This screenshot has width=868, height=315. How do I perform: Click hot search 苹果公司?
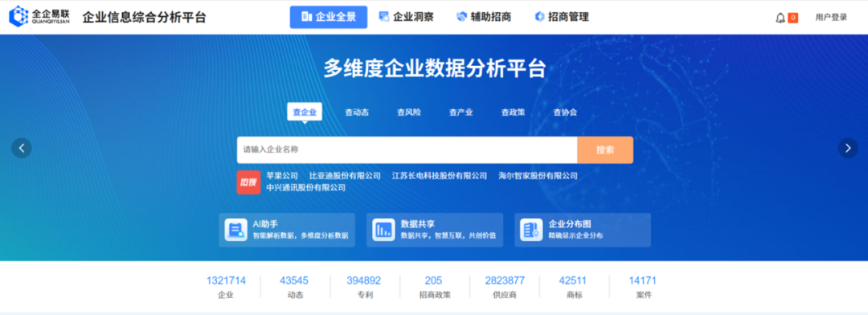tap(282, 175)
